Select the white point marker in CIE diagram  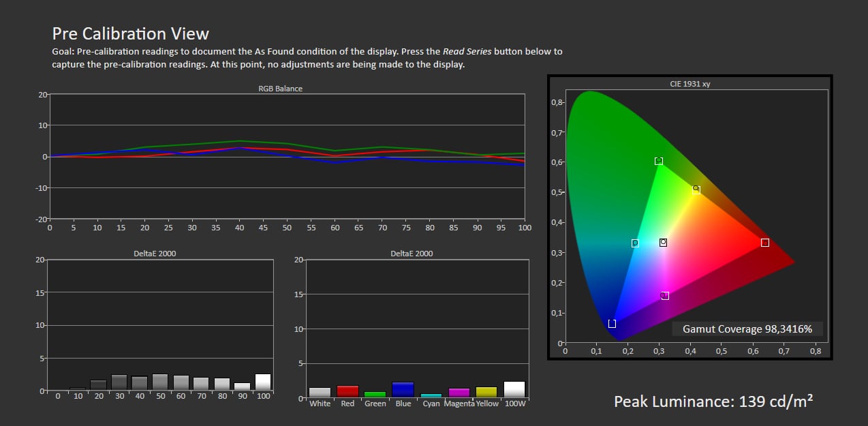663,242
